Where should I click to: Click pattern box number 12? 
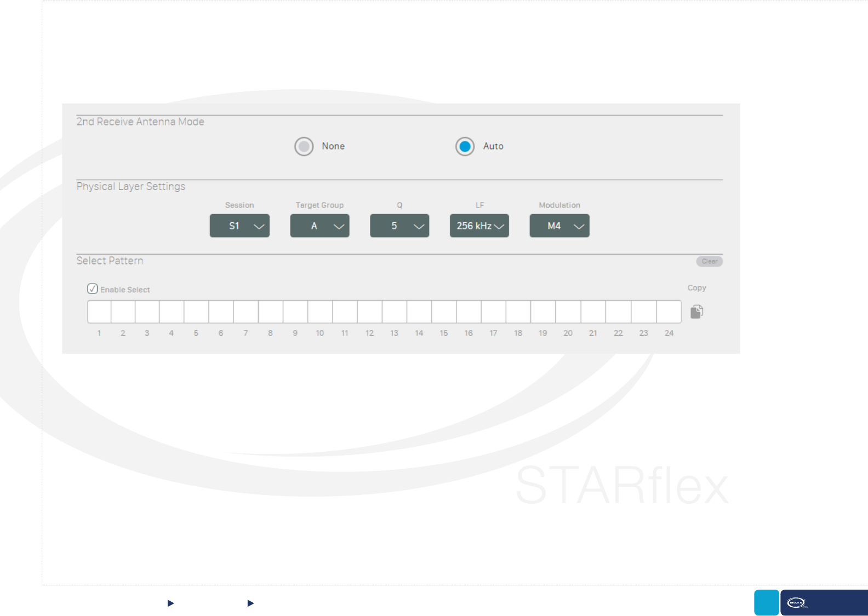370,312
